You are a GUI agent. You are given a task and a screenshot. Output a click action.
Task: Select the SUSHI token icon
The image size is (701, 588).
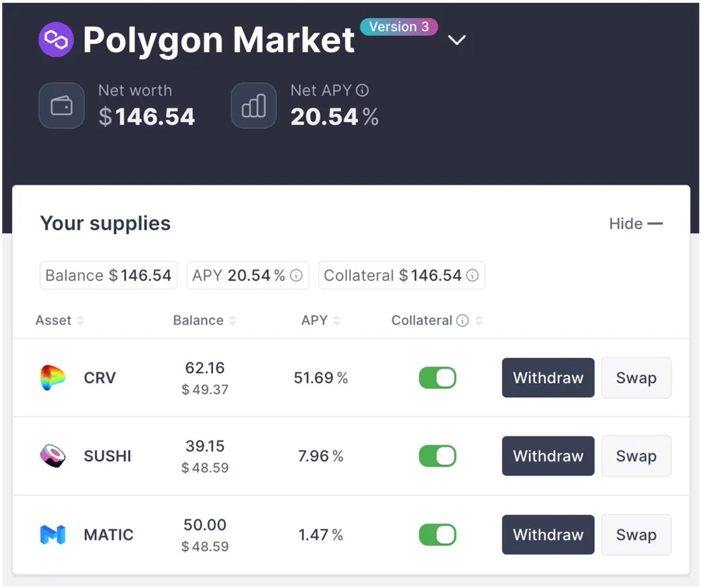(53, 456)
